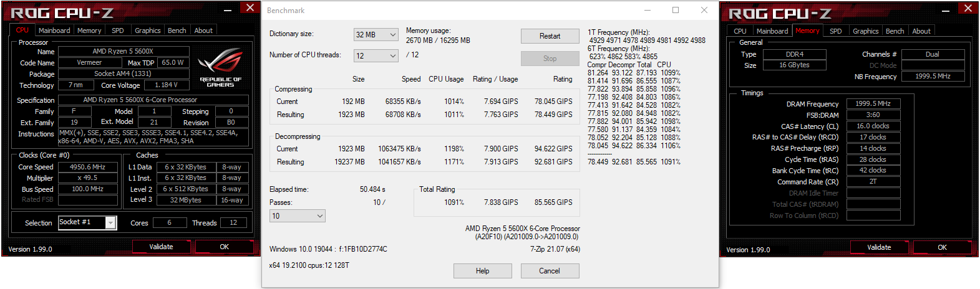Click the Memory usage text 2670 MB / 16295 MB
This screenshot has height=289, width=980.
438,40
